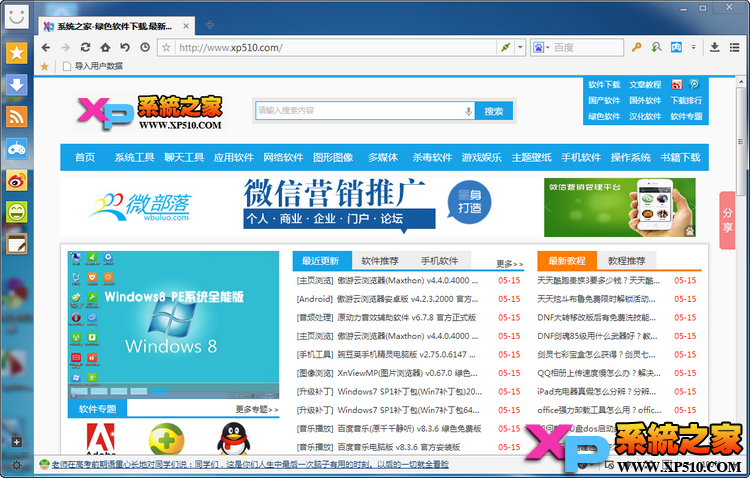
Task: Close the 系统之家 tab
Action: [x=186, y=26]
